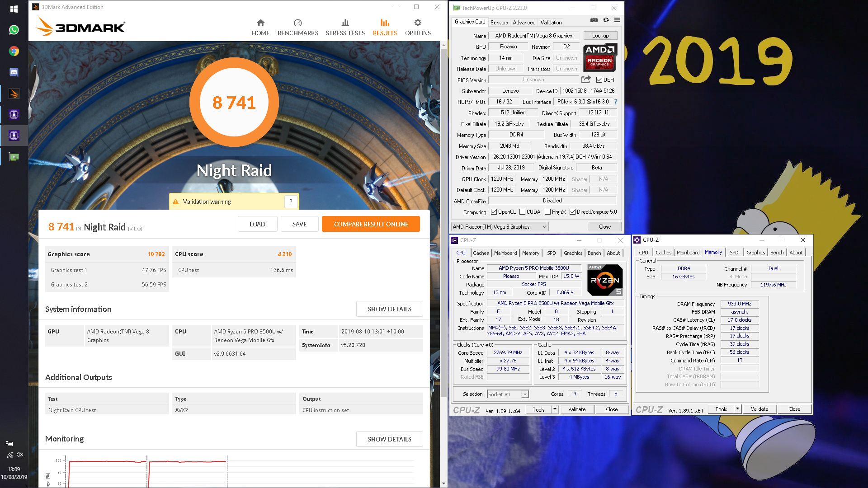The image size is (868, 488).
Task: Open Bench tab in the CPU-Z CPU window
Action: pos(594,253)
